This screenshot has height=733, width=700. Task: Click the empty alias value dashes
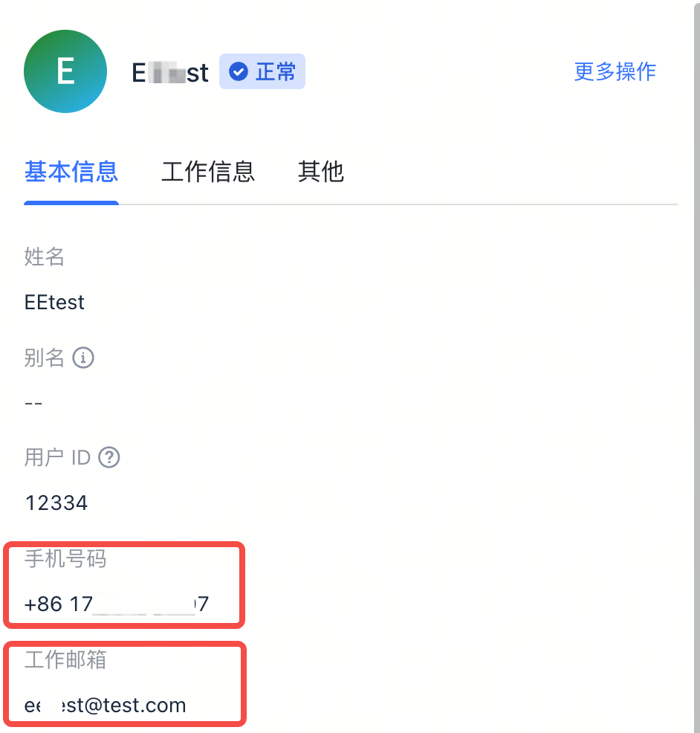(33, 404)
